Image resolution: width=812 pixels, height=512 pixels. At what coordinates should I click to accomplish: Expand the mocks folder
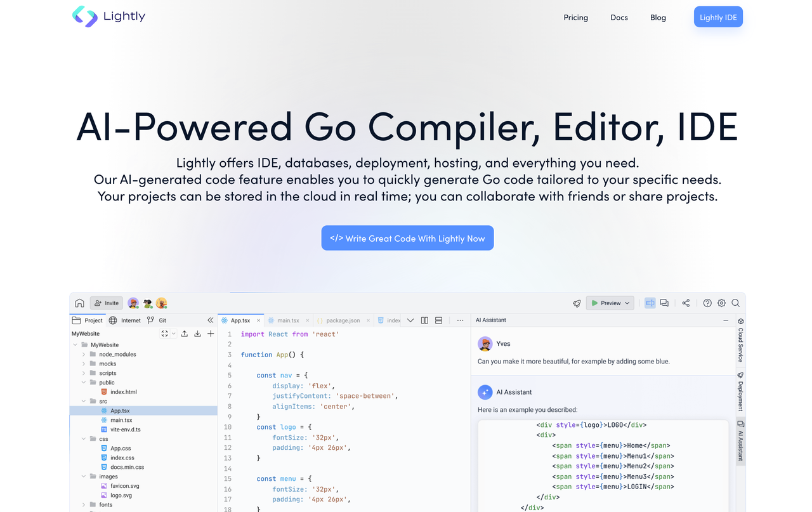click(x=84, y=364)
